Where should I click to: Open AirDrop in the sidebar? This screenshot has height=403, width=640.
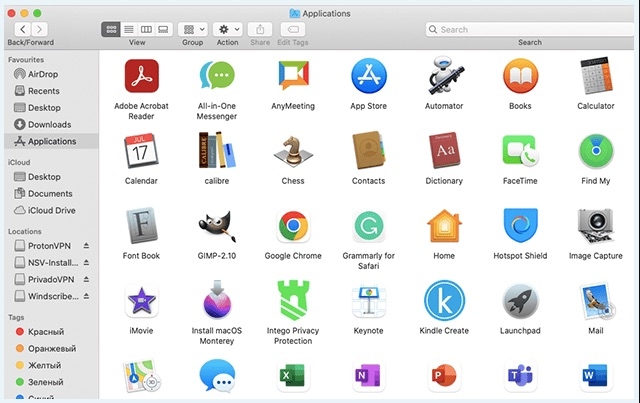51,74
